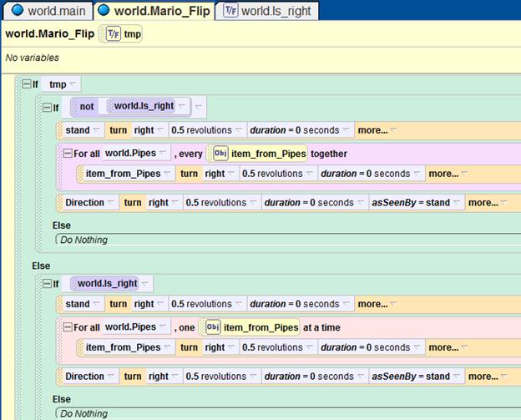Change right direction in second Direction line
The image size is (521, 420).
tap(163, 376)
